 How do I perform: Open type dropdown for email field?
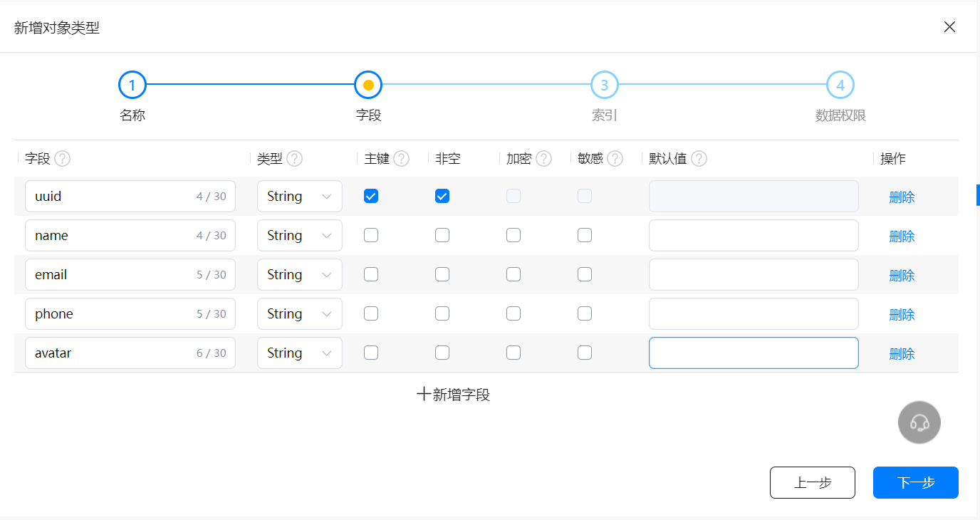click(x=300, y=274)
